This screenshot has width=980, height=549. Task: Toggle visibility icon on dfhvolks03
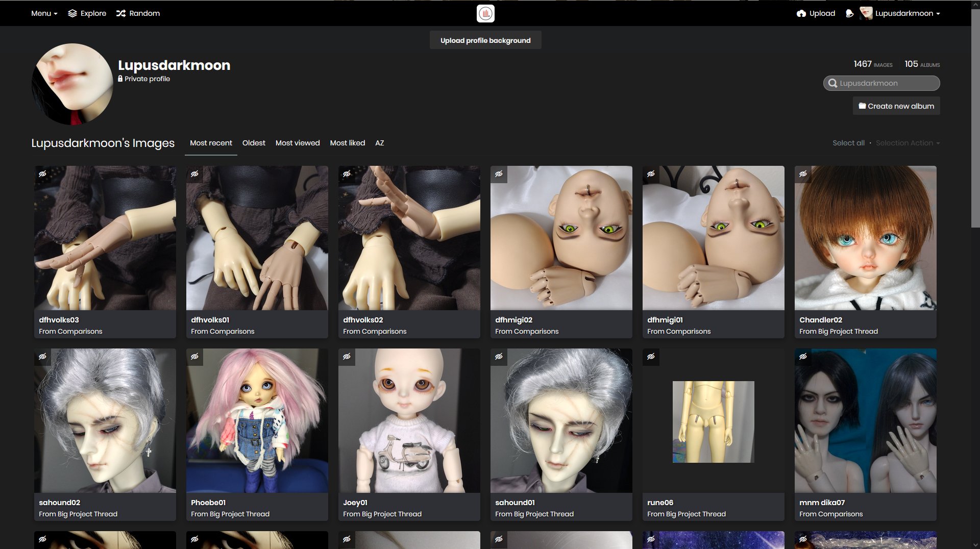pyautogui.click(x=43, y=174)
